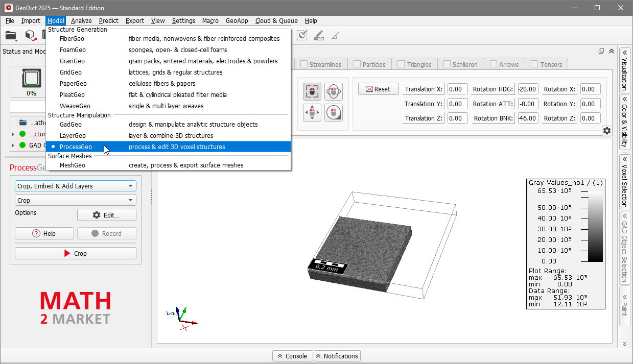Click the gray value color bar legend
This screenshot has width=633, height=364.
[595, 225]
